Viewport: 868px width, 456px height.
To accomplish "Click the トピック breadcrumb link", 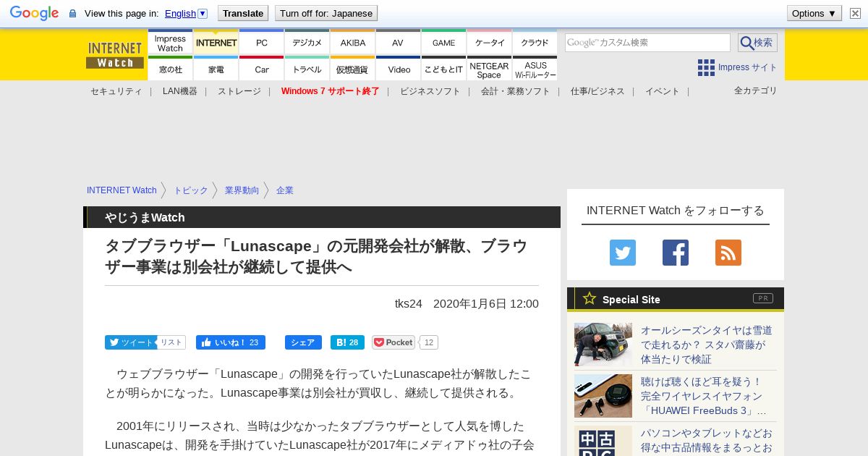I will pos(191,190).
